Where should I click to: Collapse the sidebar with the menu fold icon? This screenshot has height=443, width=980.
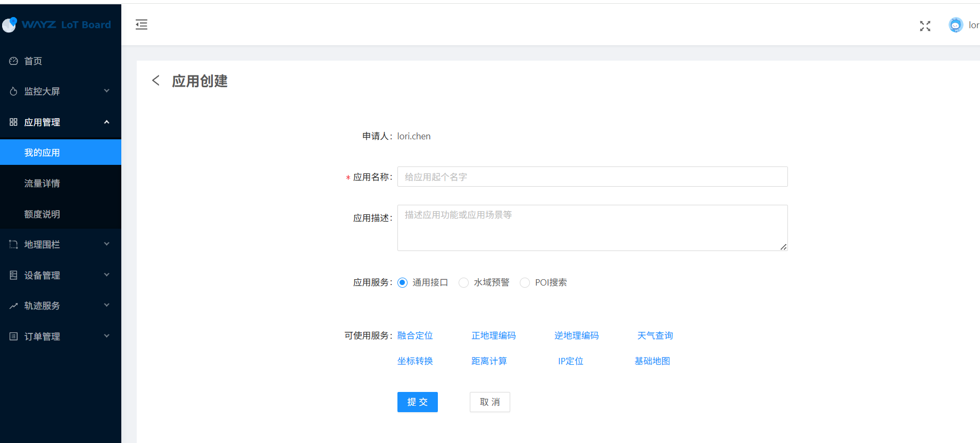(142, 24)
